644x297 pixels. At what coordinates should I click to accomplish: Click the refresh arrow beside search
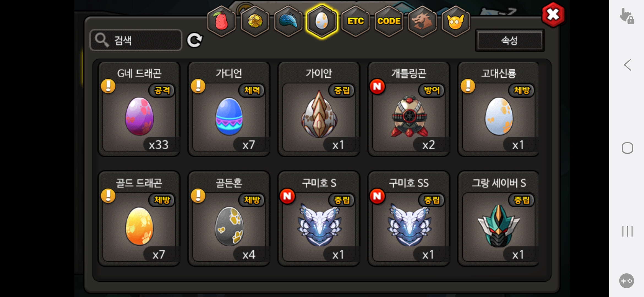point(195,40)
